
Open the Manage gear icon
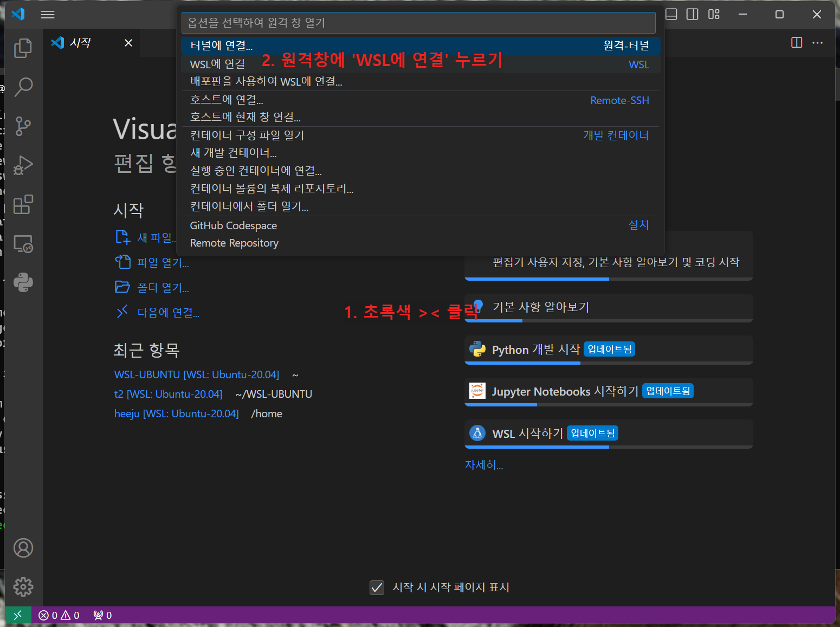pos(23,587)
